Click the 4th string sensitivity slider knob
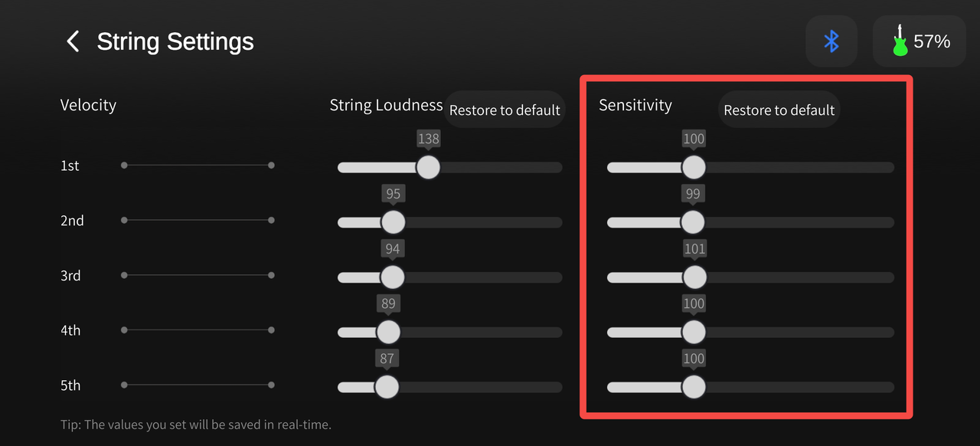 coord(694,332)
